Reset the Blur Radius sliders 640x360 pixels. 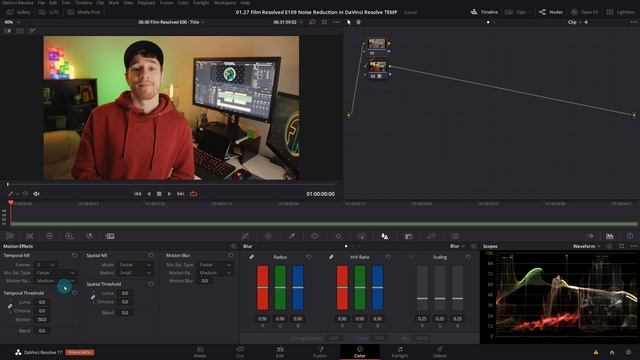[309, 257]
